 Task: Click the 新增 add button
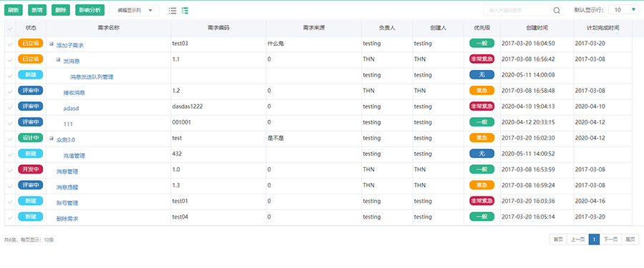coord(37,10)
